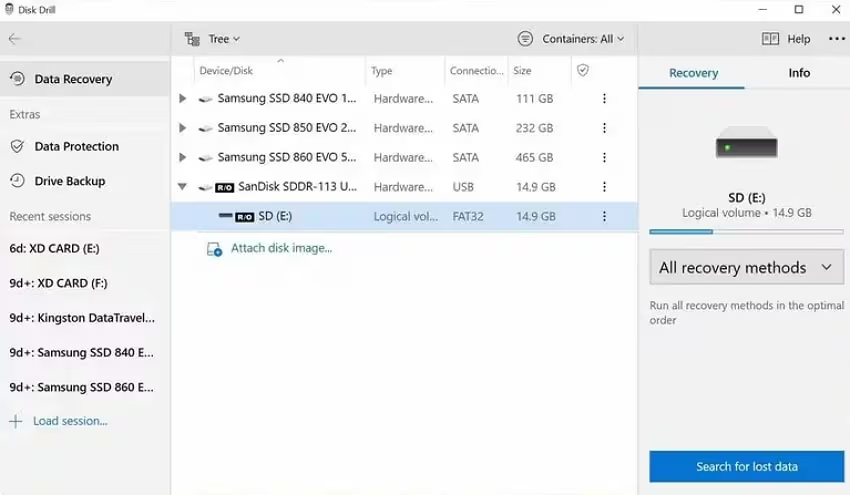Image resolution: width=850 pixels, height=495 pixels.
Task: Click the back arrow icon
Action: (x=15, y=38)
